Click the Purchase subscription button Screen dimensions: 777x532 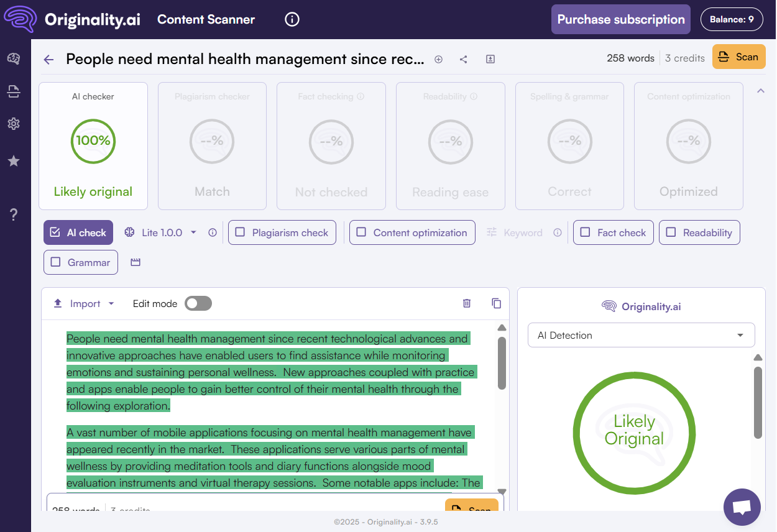[621, 19]
